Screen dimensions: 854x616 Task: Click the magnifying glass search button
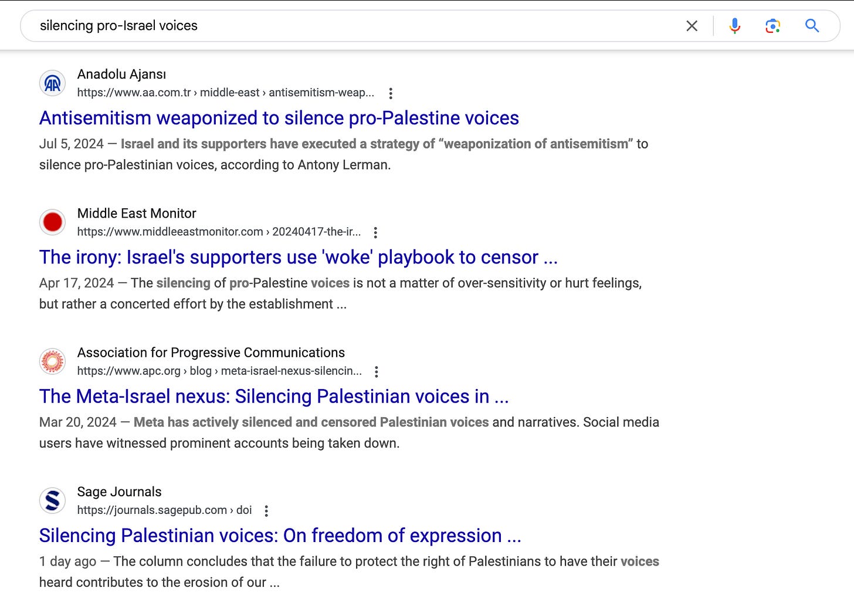point(812,26)
